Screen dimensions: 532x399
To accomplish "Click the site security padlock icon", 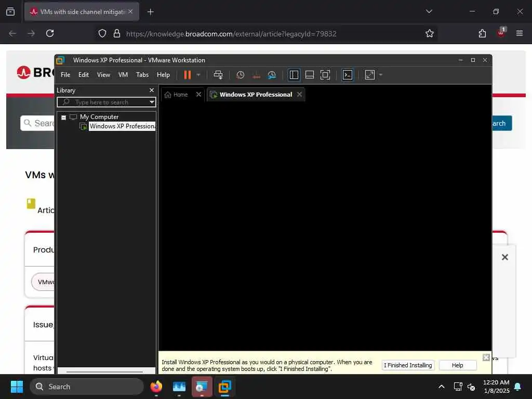I will pos(117,33).
